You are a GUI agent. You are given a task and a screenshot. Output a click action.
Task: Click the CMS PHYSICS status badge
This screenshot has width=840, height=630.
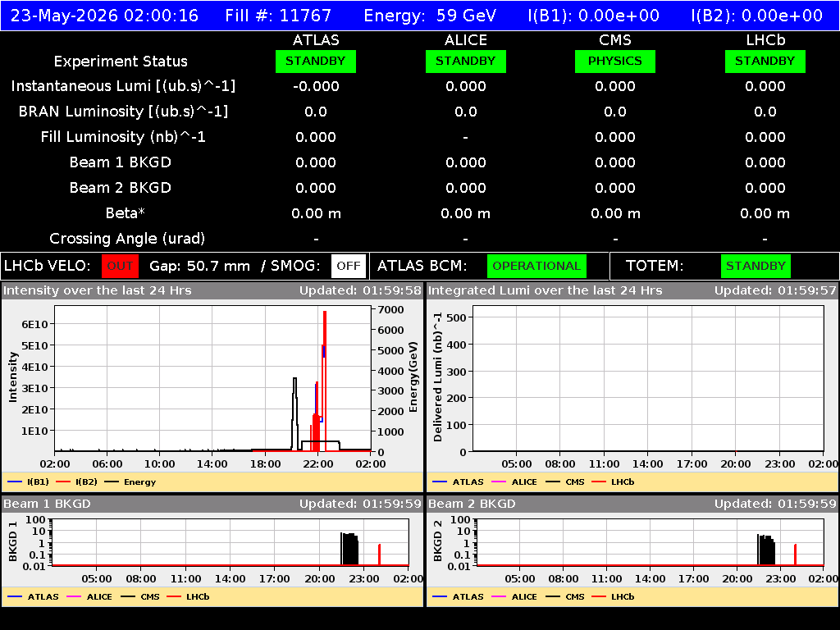(615, 61)
